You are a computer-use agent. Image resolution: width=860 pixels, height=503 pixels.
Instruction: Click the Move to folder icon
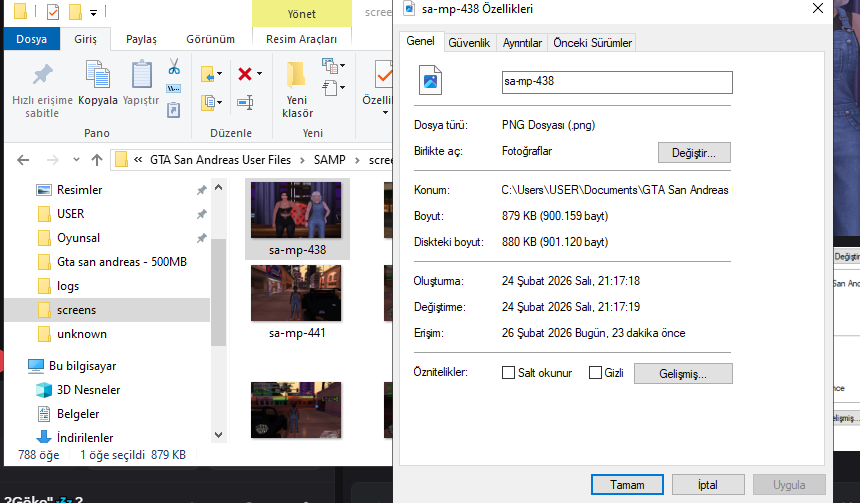click(x=207, y=74)
